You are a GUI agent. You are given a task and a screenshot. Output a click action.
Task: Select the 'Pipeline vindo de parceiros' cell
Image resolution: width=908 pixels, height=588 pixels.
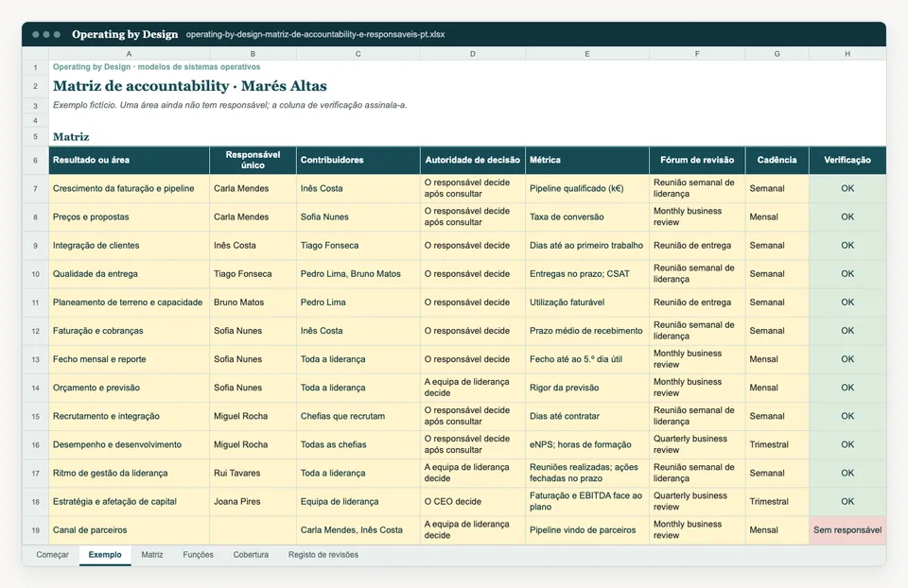click(x=587, y=530)
